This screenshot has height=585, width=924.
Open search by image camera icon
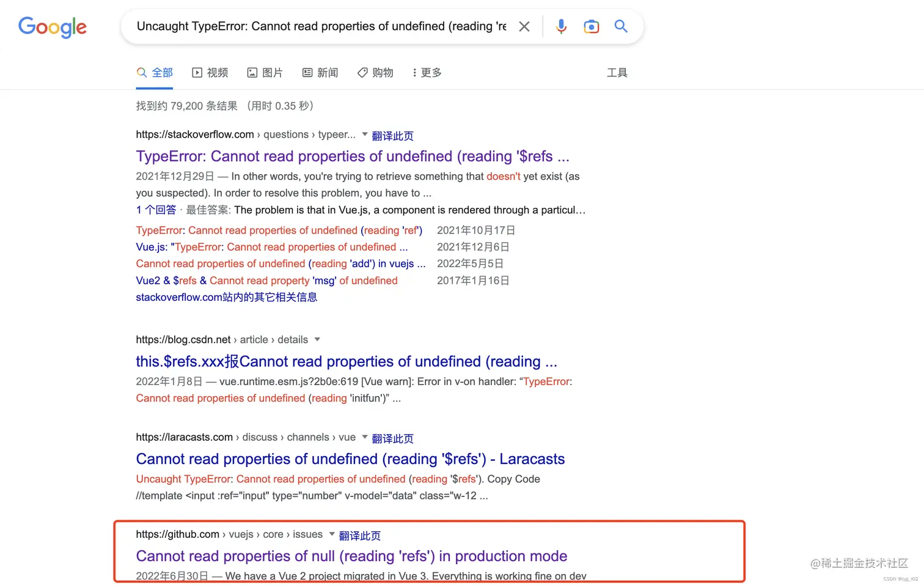pos(591,26)
